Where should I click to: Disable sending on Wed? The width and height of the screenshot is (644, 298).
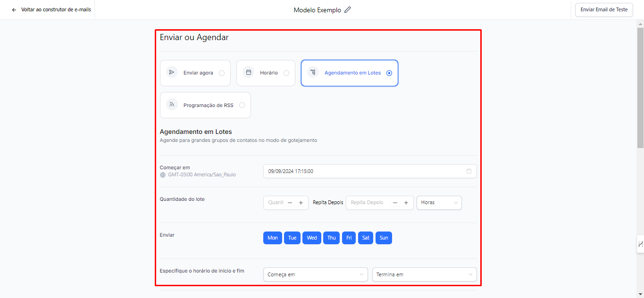[312, 238]
